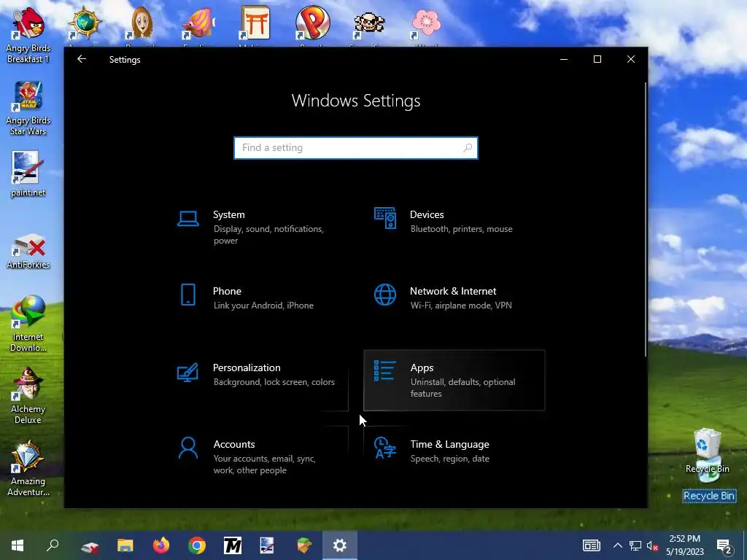Viewport: 747px width, 560px height.
Task: Open the M app on the taskbar
Action: [x=233, y=545]
